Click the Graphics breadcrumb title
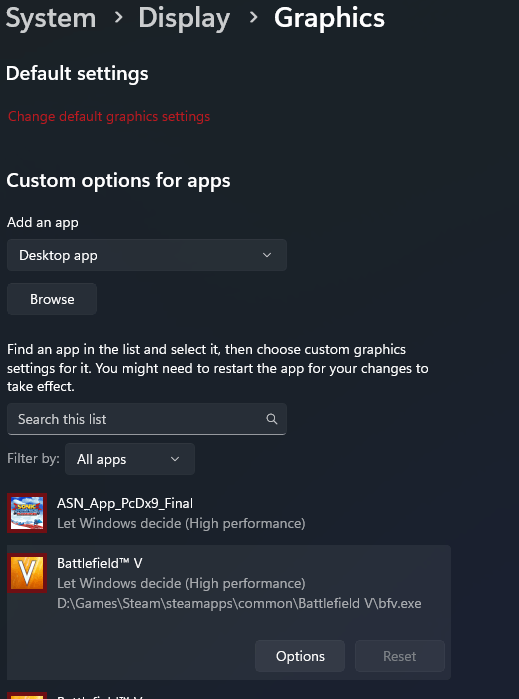 tap(329, 18)
